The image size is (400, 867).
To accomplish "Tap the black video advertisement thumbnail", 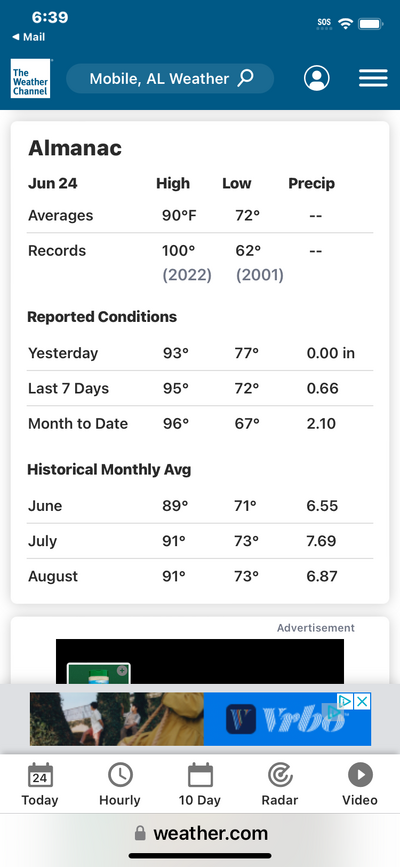I will pyautogui.click(x=200, y=661).
